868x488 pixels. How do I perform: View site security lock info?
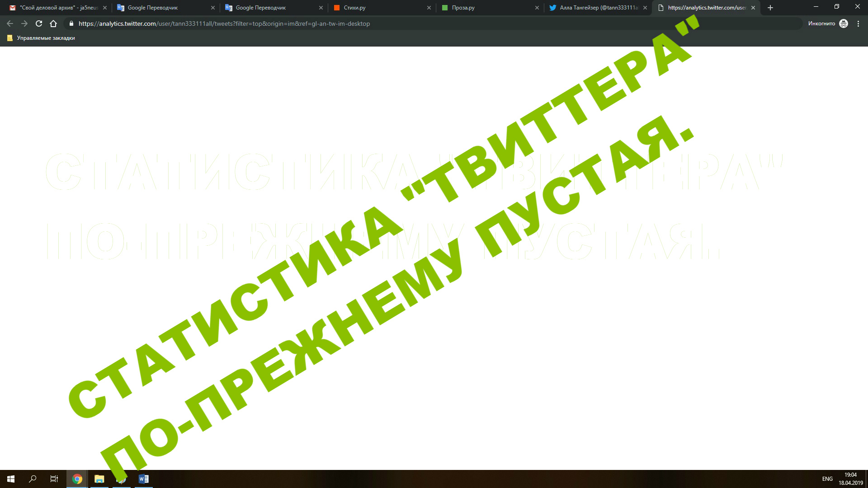tap(71, 23)
